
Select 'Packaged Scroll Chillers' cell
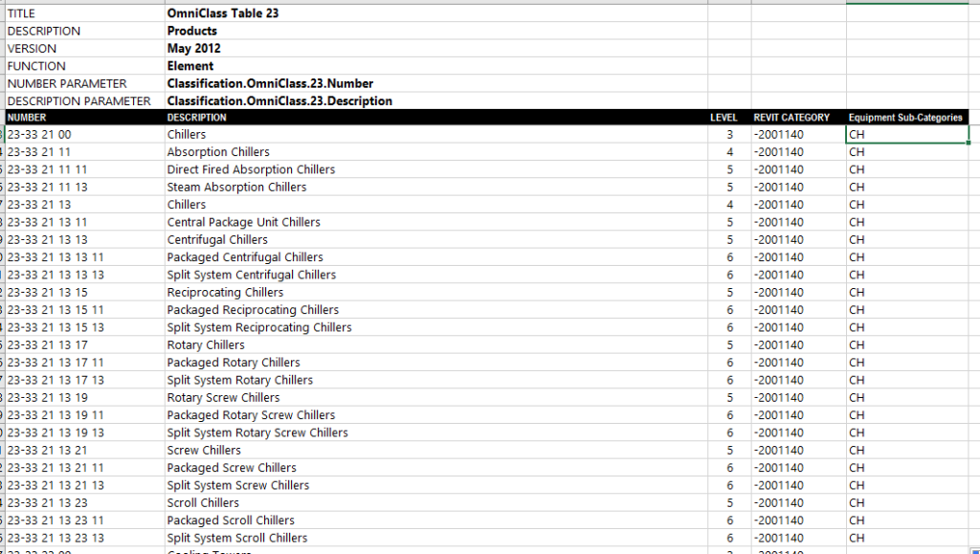[x=436, y=520]
